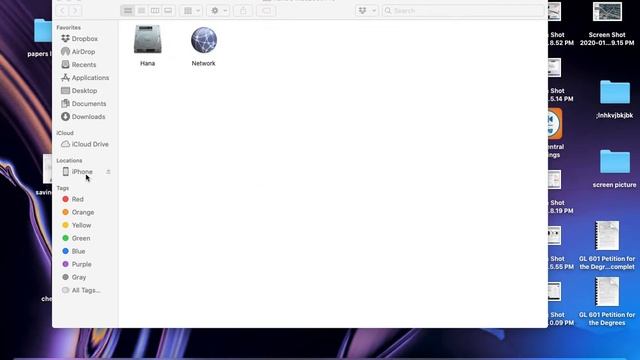Click the iCloud sidebar heading
Screen dimensions: 640x360
[x=65, y=133]
